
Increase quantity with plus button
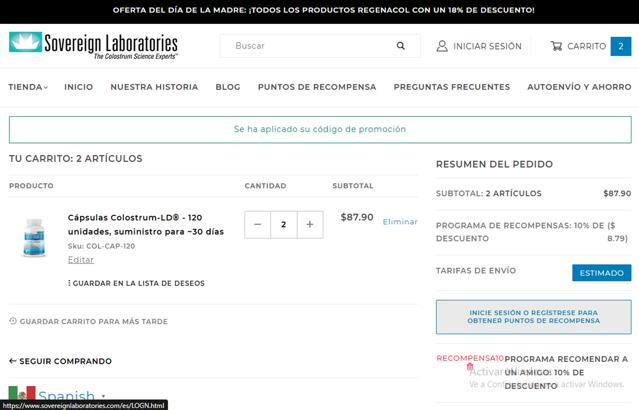coord(310,225)
